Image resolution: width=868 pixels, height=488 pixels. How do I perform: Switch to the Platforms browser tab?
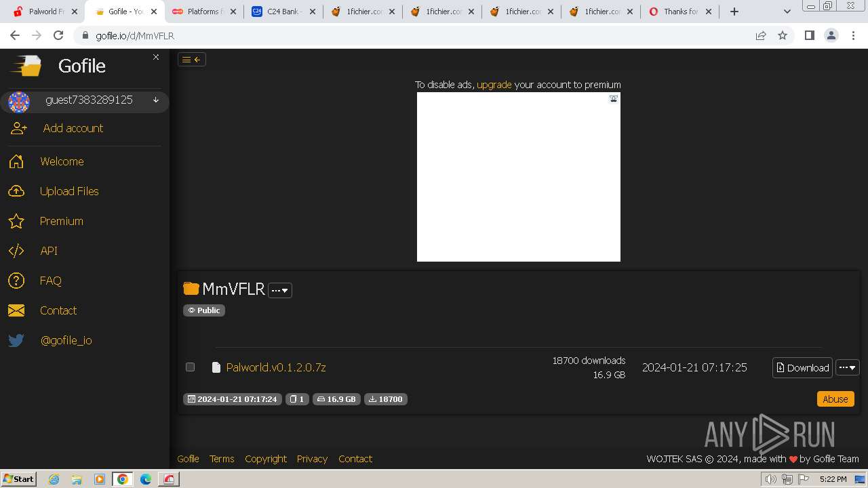(203, 12)
